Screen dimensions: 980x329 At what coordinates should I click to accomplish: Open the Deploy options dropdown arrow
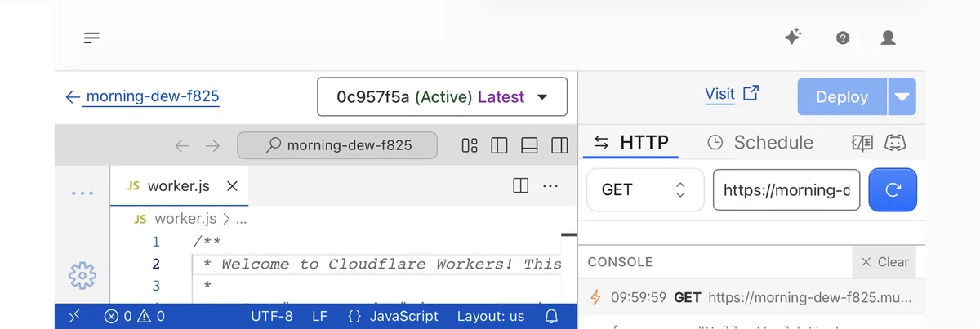click(902, 97)
